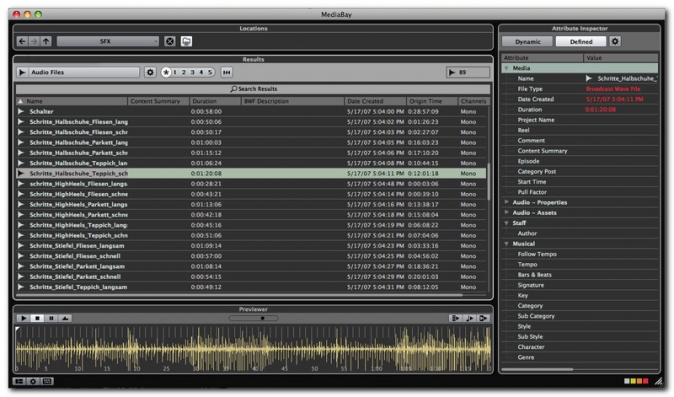Click the Results list vertical scrollbar

click(489, 182)
